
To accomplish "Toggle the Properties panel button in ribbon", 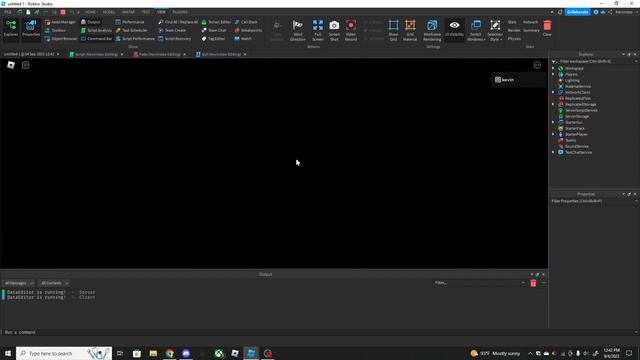I will tap(31, 28).
